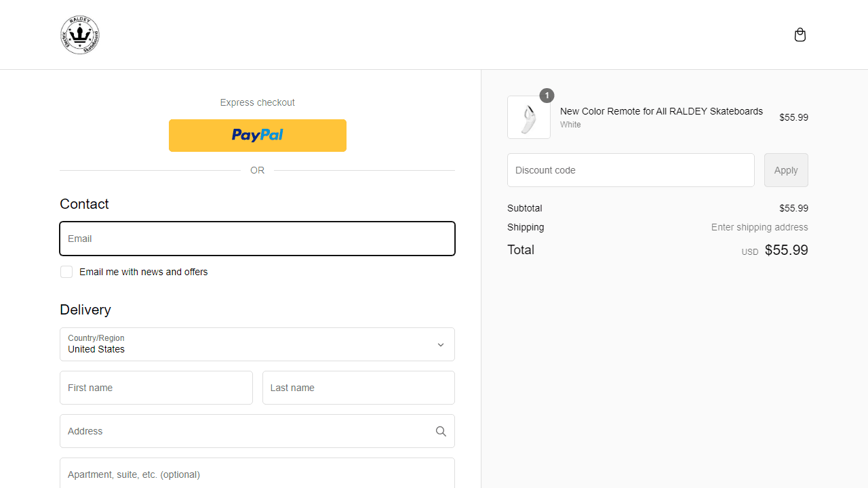Click the First name field
This screenshot has height=488, width=868.
(156, 388)
